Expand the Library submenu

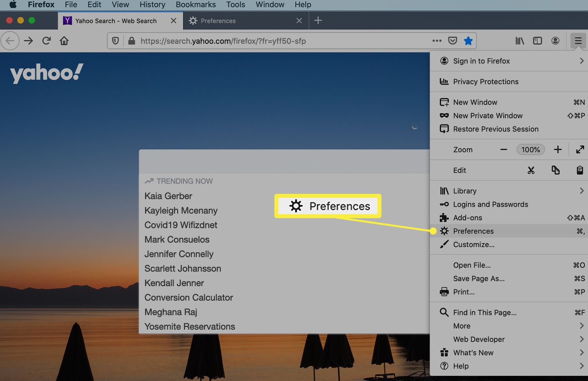pyautogui.click(x=509, y=191)
